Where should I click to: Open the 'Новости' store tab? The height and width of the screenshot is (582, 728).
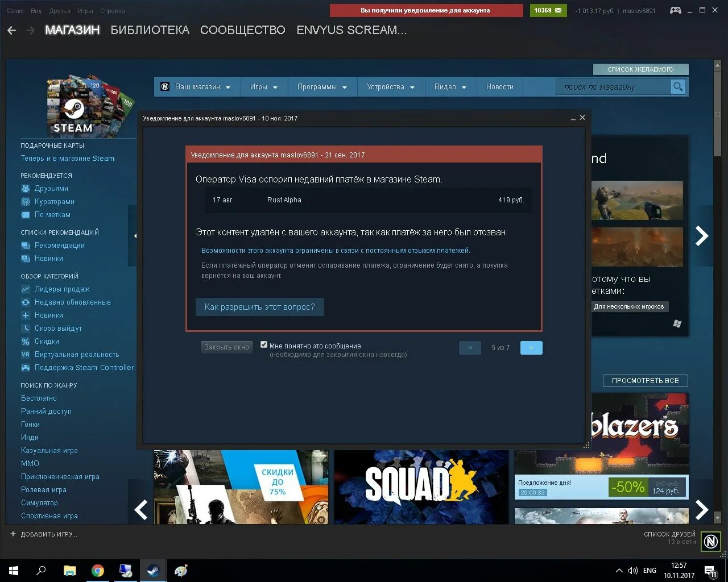499,87
